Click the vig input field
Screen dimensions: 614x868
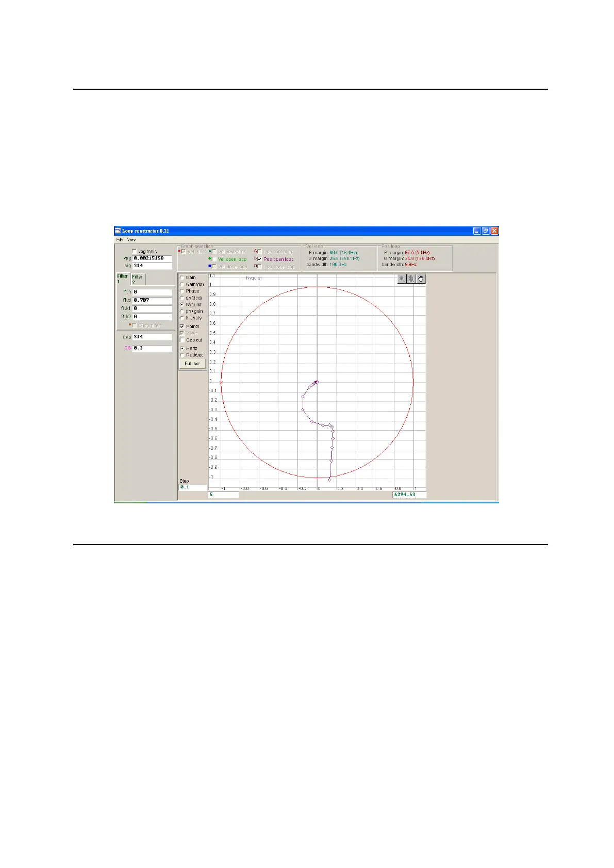pos(152,266)
